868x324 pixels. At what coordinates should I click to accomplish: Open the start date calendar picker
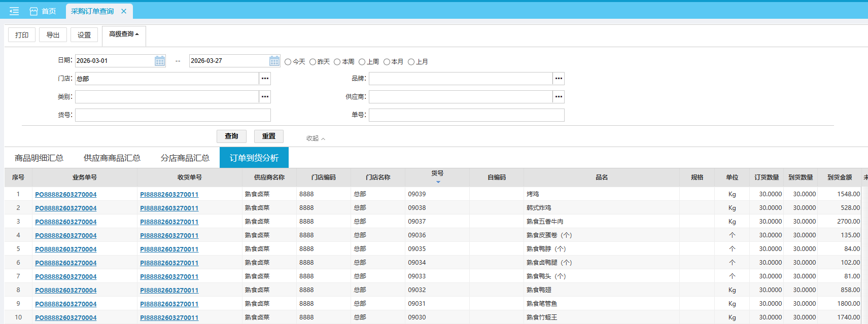(160, 61)
